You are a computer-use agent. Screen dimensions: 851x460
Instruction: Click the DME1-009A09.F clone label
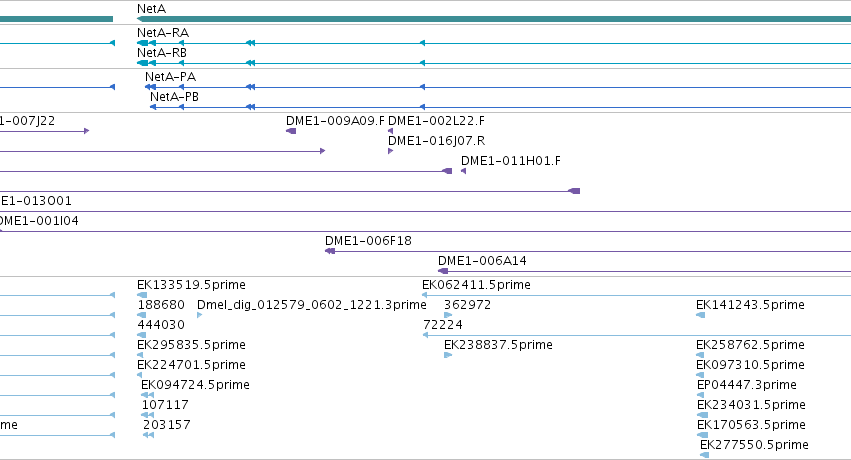[x=335, y=120]
